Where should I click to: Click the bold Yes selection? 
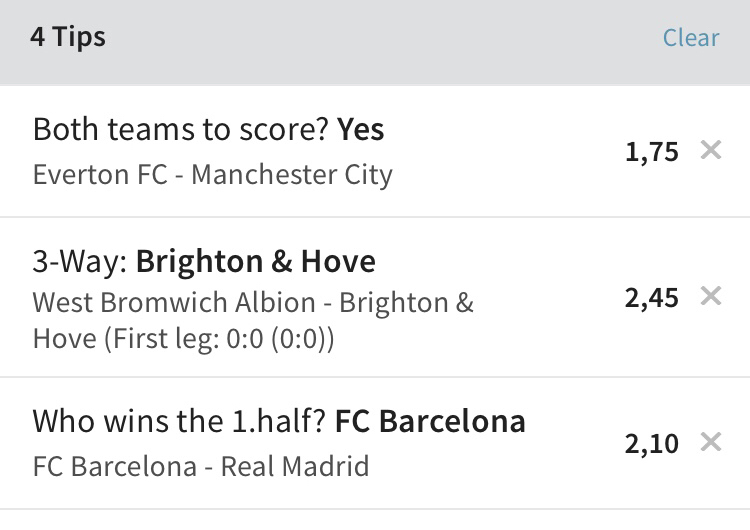point(360,130)
